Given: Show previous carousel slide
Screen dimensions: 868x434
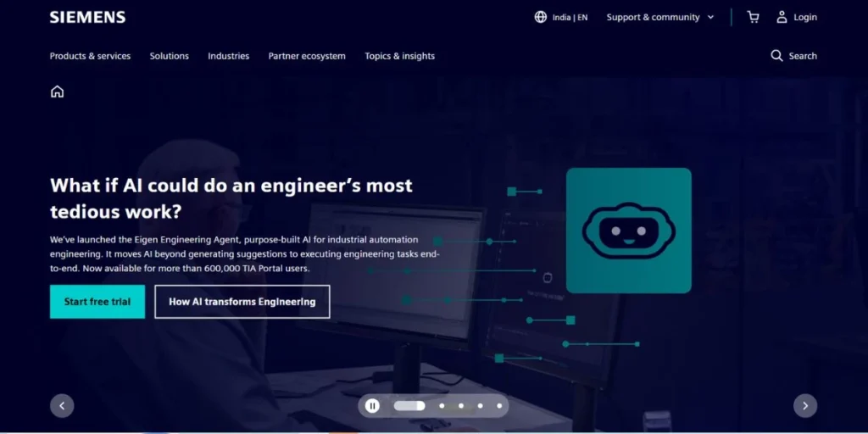Looking at the screenshot, I should point(62,406).
